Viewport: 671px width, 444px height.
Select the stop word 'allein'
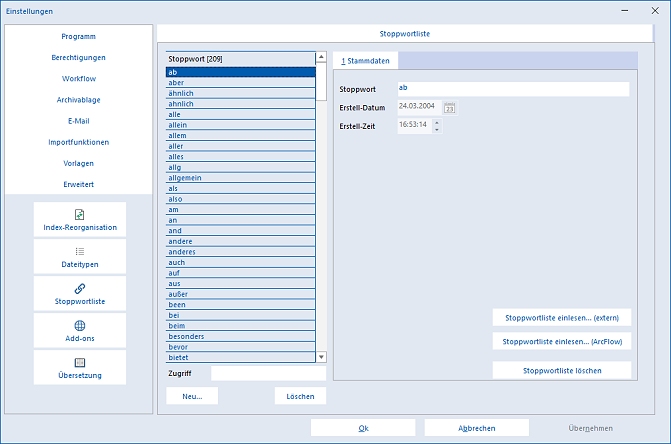(x=241, y=125)
